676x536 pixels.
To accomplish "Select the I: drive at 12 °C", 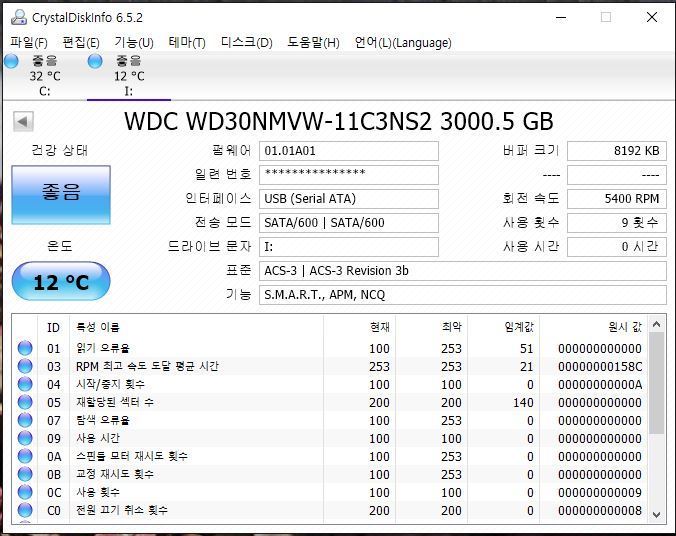I will [129, 76].
